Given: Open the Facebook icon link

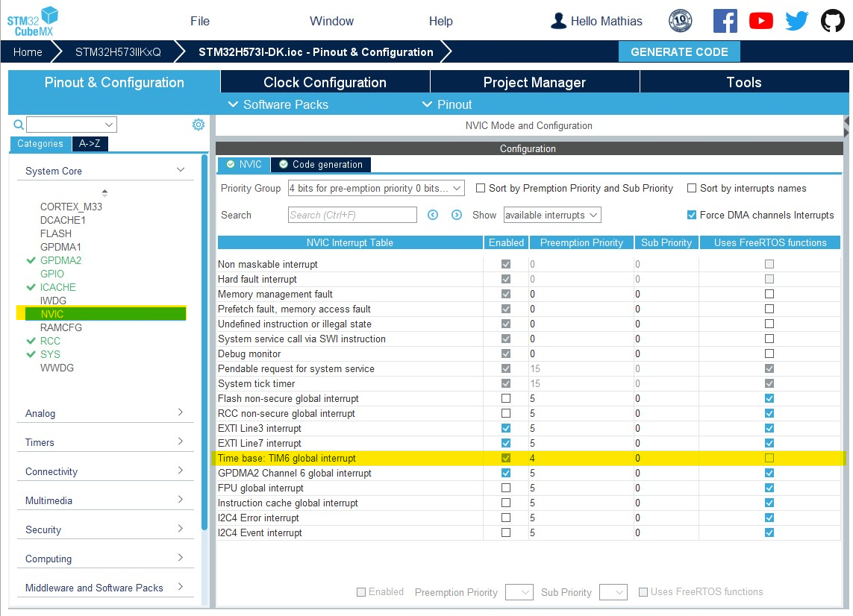Looking at the screenshot, I should tap(725, 21).
